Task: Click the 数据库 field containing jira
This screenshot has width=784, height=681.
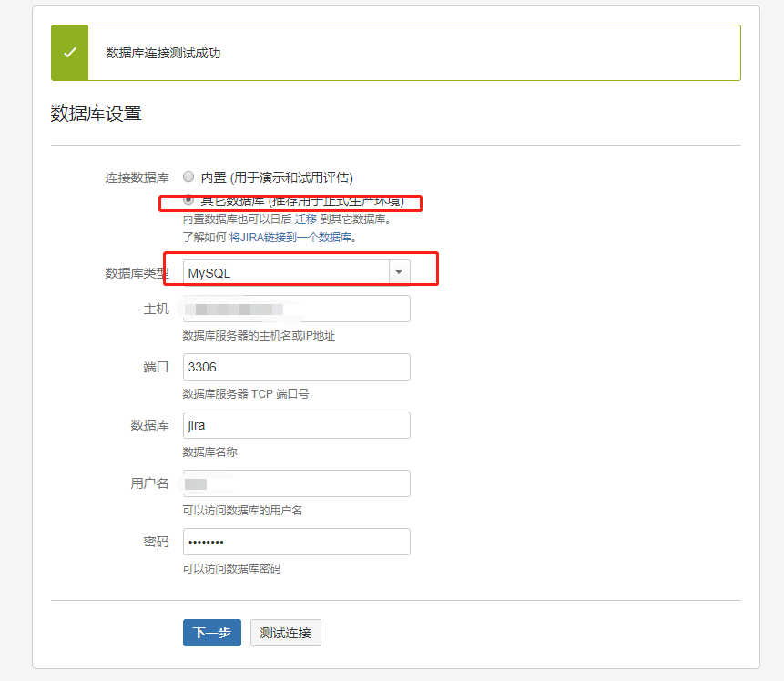Action: tap(296, 425)
